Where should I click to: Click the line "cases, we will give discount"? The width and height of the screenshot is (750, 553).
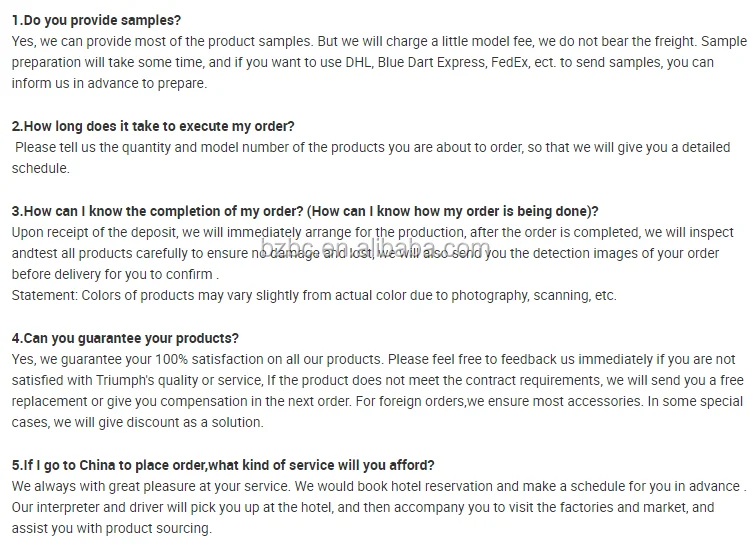pyautogui.click(x=137, y=422)
